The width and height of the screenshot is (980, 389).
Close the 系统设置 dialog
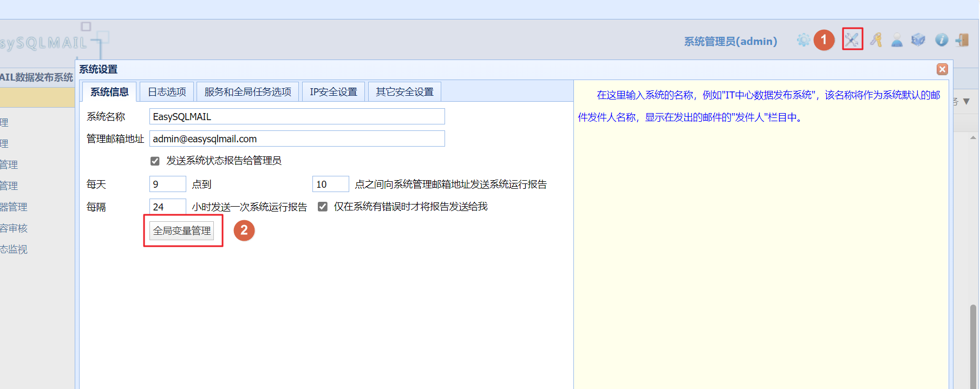[x=942, y=69]
